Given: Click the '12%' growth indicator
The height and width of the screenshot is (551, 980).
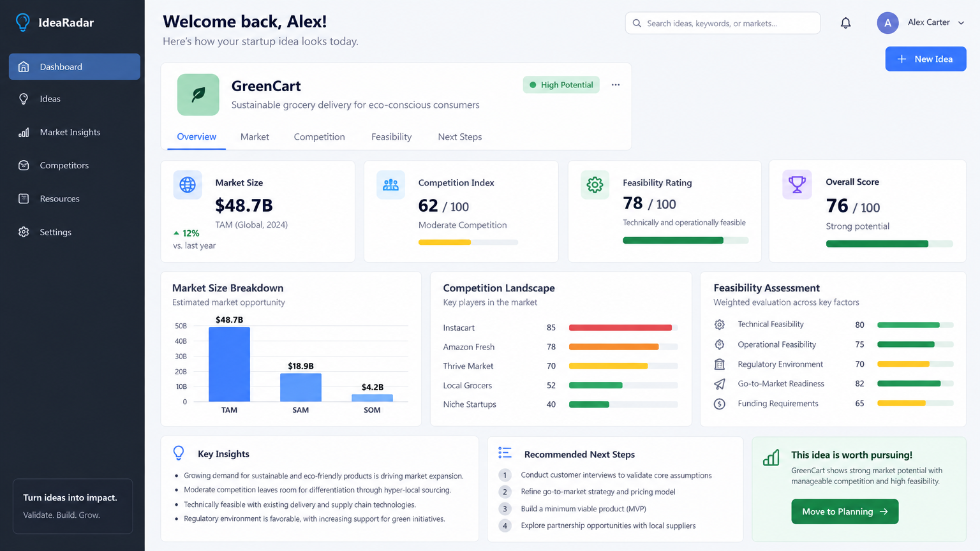Looking at the screenshot, I should tap(186, 233).
